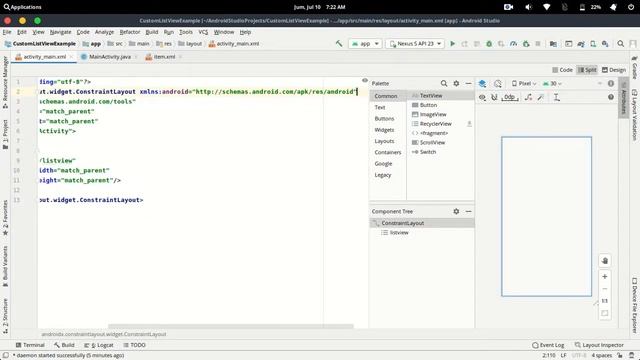Open the Terminal tool window
The width and height of the screenshot is (640, 360).
pos(30,345)
